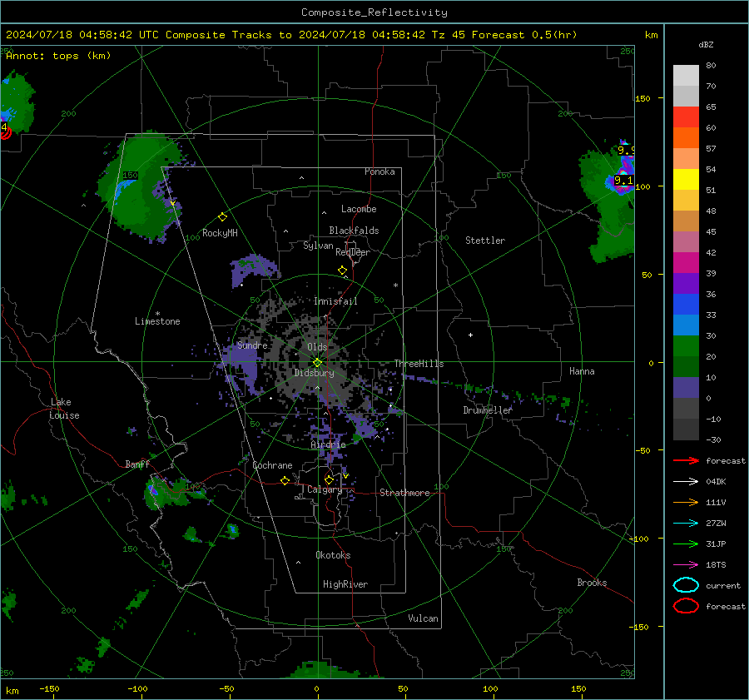Click the 9.1 storm top label
749x700 pixels.
tap(623, 181)
